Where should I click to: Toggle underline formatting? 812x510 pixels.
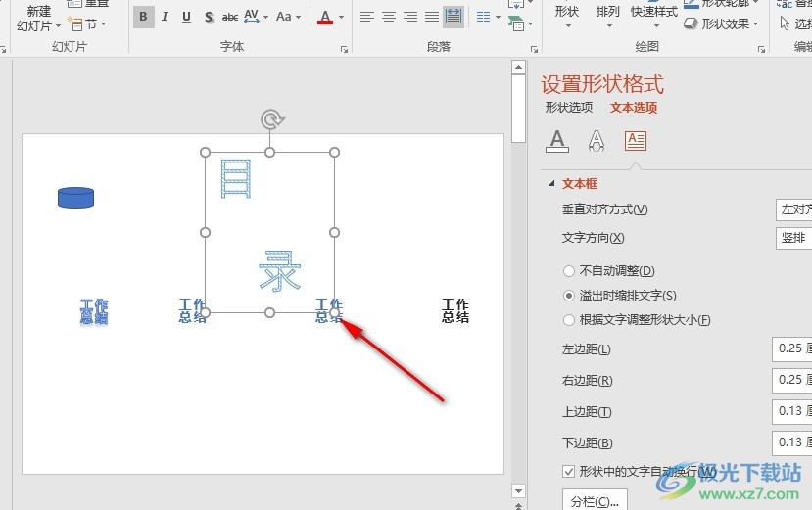click(186, 17)
